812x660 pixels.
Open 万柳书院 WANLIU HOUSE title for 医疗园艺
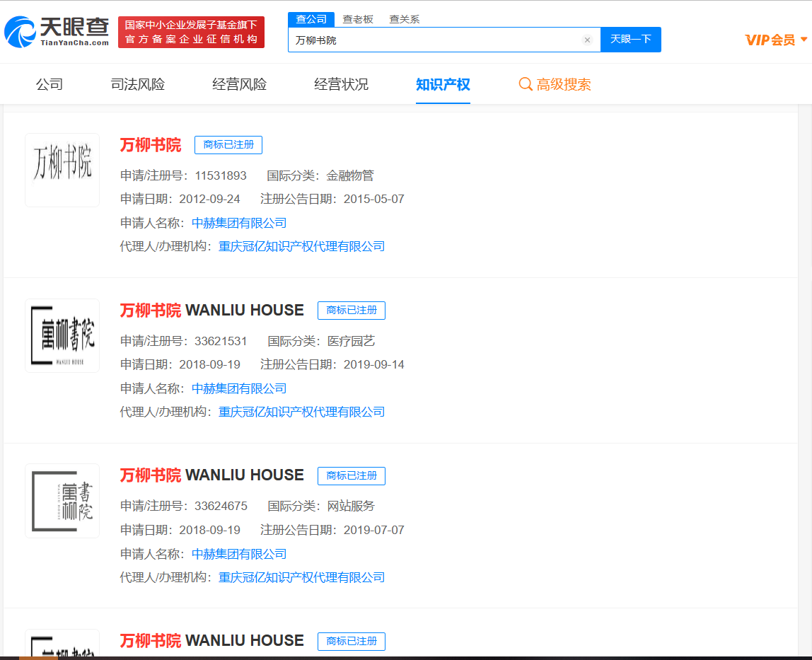coord(211,311)
